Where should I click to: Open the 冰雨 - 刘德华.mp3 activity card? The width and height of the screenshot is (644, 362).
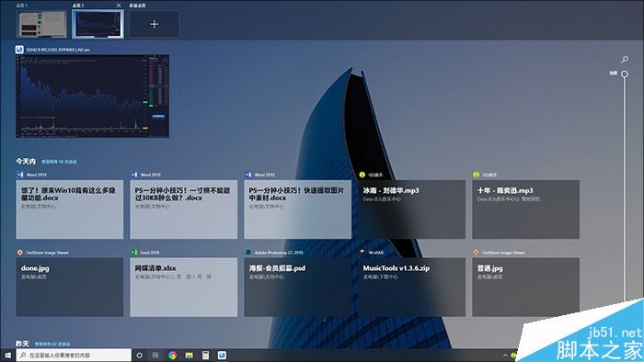pyautogui.click(x=411, y=209)
